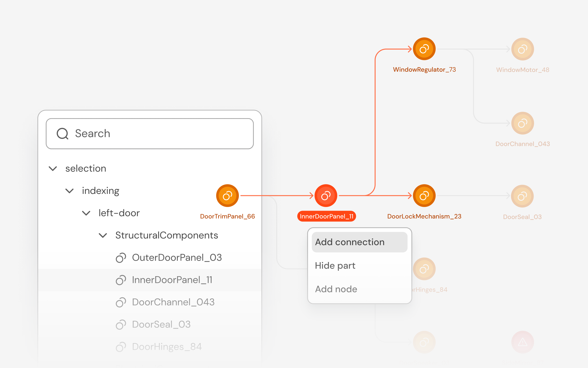The width and height of the screenshot is (588, 368).
Task: Click DoorSeal_03 text in tree list
Action: click(161, 325)
